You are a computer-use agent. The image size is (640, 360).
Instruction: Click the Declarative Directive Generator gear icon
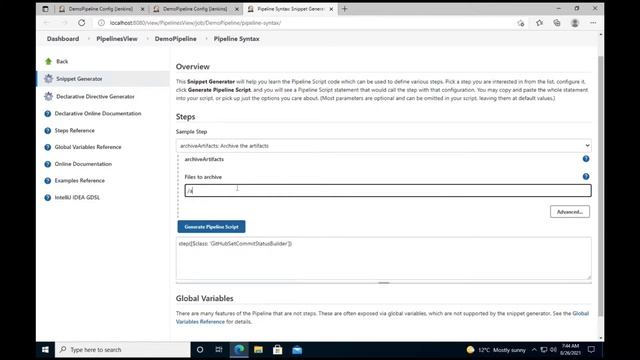[49, 96]
